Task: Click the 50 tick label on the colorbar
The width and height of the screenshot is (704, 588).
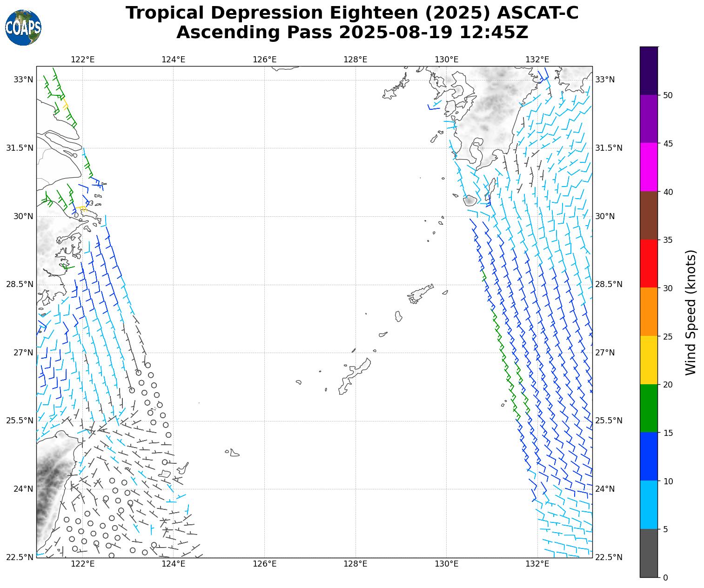Action: (x=668, y=95)
